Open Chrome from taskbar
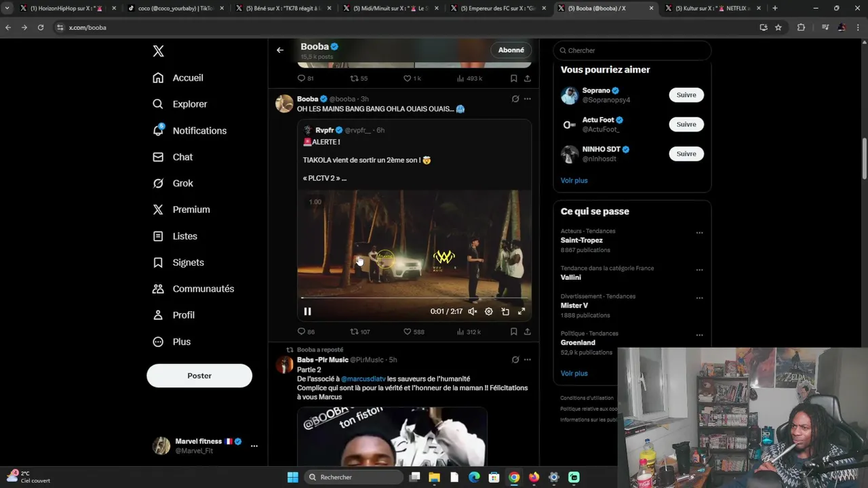The height and width of the screenshot is (488, 868). click(x=514, y=477)
